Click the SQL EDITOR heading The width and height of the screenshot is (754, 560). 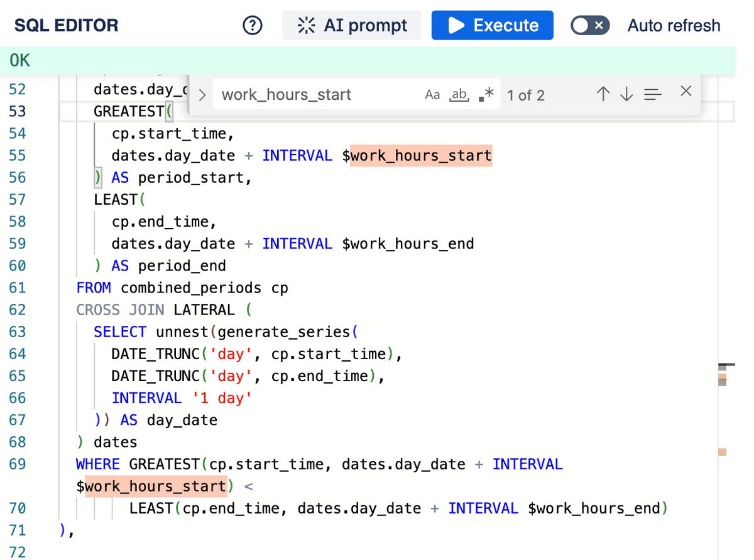[x=66, y=26]
